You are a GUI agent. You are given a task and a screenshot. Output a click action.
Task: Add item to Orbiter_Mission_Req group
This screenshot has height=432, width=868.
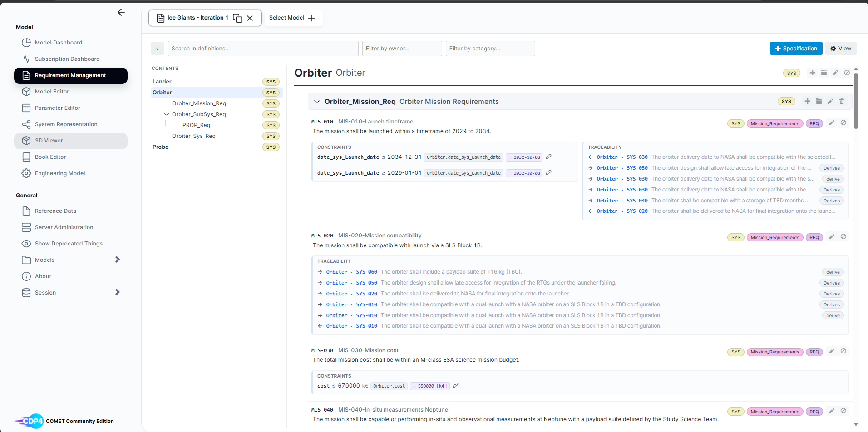coord(808,101)
